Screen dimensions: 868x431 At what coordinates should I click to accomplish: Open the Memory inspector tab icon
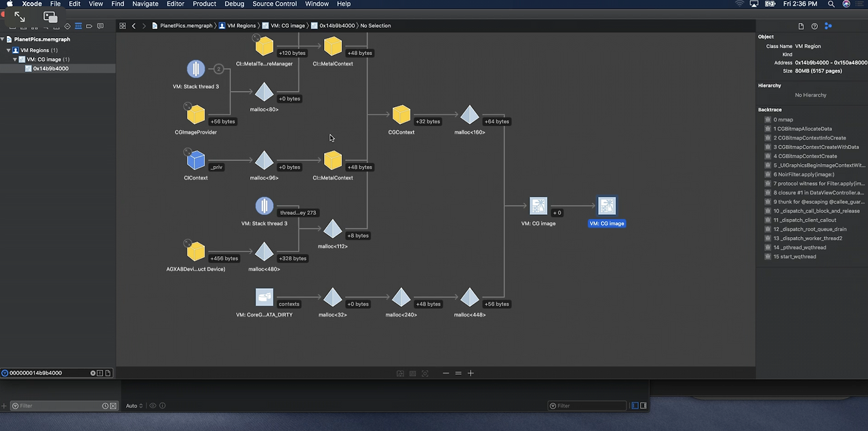828,26
